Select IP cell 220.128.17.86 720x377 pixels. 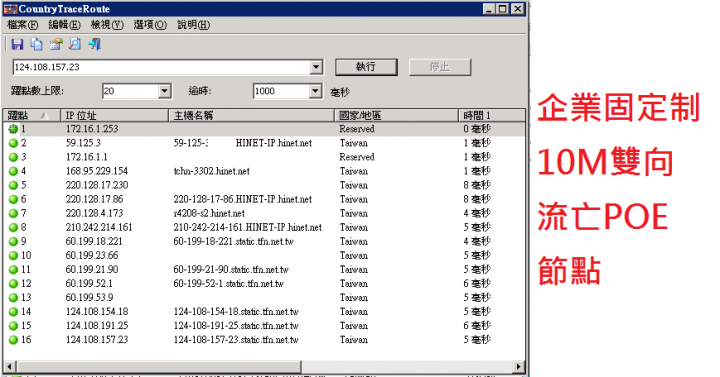tap(95, 199)
